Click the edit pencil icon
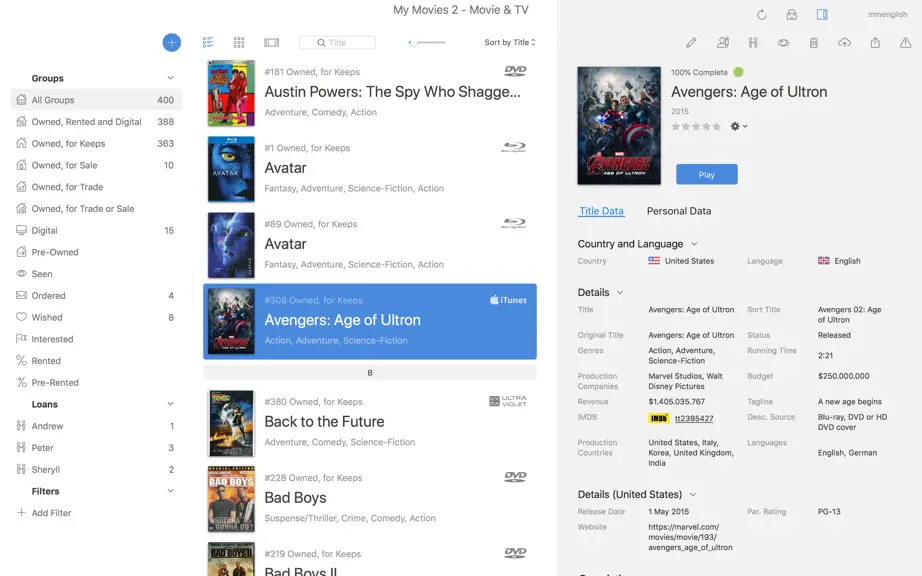 pyautogui.click(x=692, y=42)
